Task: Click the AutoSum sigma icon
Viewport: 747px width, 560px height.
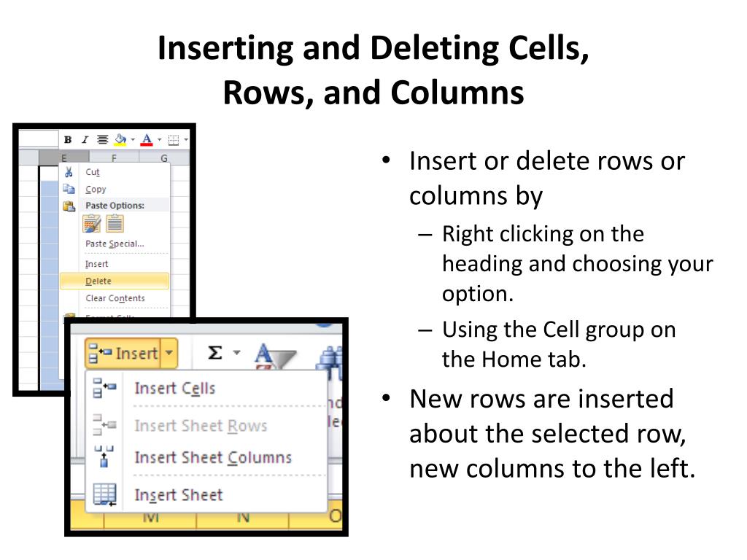Action: [215, 353]
